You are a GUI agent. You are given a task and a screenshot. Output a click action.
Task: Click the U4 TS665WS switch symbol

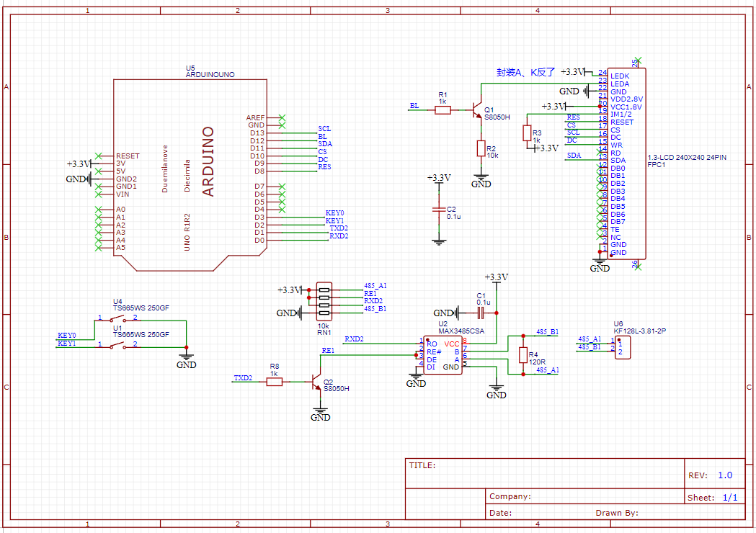click(x=117, y=318)
